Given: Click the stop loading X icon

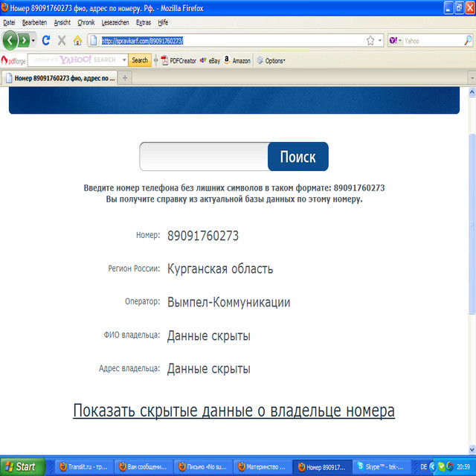Looking at the screenshot, I should click(62, 40).
